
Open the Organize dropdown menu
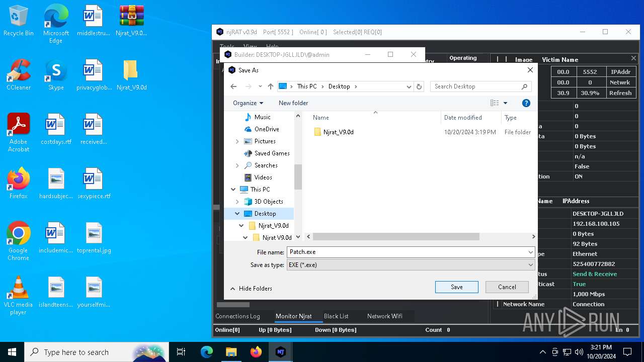(248, 103)
